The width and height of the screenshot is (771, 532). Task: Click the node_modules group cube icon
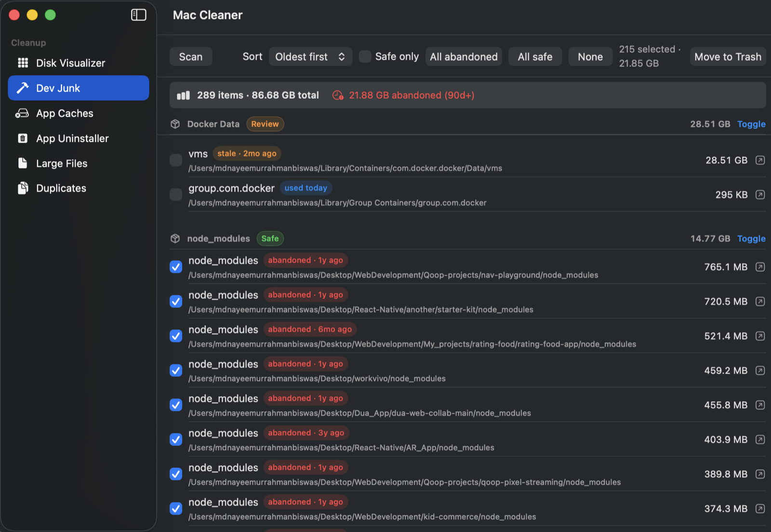click(x=175, y=239)
